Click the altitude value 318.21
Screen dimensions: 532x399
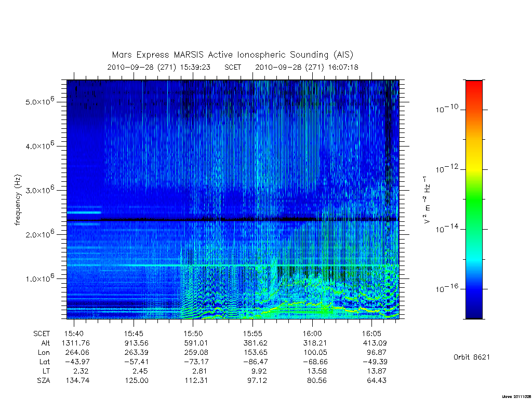click(315, 343)
